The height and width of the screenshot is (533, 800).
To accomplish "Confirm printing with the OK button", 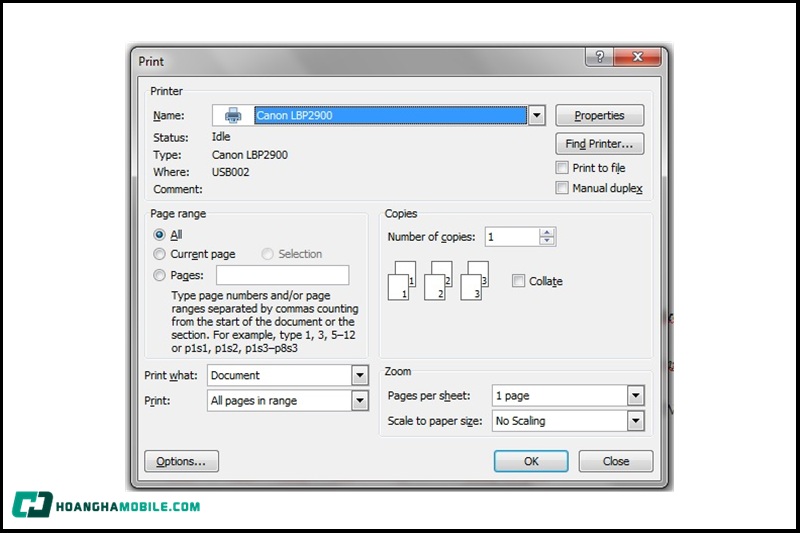I will pyautogui.click(x=531, y=461).
